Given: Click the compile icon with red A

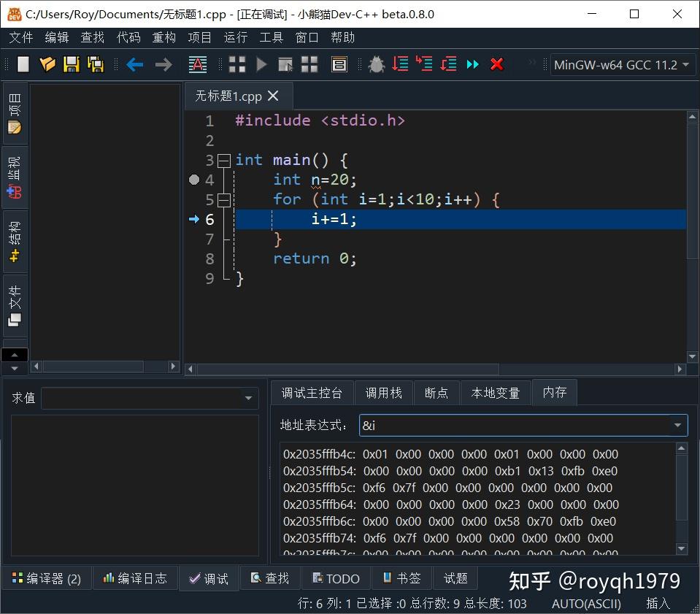Looking at the screenshot, I should tap(198, 64).
